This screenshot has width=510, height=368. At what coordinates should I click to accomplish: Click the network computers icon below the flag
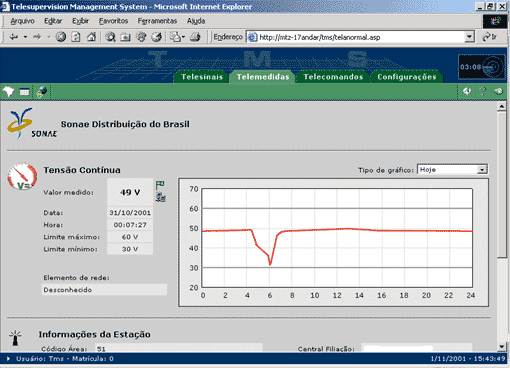(x=161, y=197)
